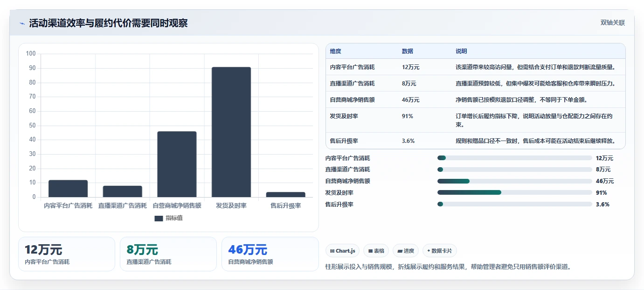The width and height of the screenshot is (644, 290).
Task: Click the 说明 column header
Action: click(x=461, y=51)
